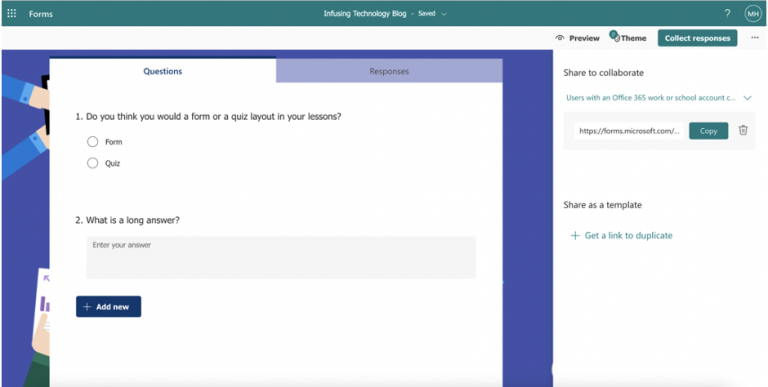Click the Collect responses button
The width and height of the screenshot is (768, 387).
[x=697, y=38]
